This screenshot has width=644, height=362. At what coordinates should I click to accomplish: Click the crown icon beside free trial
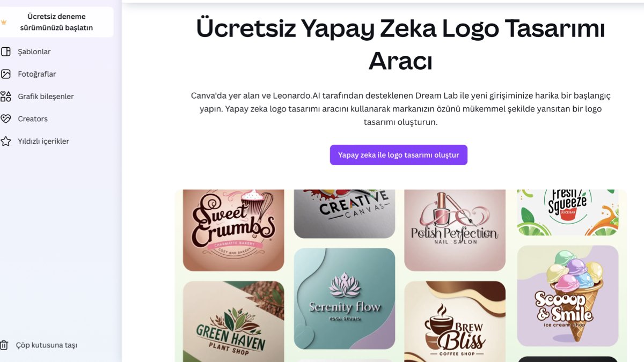pos(4,23)
